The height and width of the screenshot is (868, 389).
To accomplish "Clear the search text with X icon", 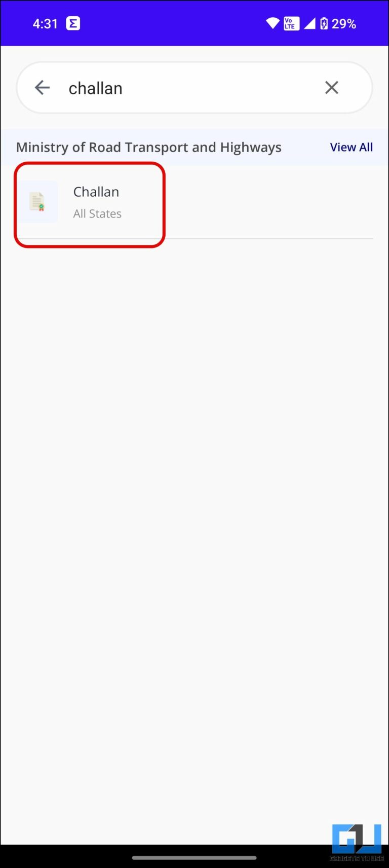I will click(332, 88).
